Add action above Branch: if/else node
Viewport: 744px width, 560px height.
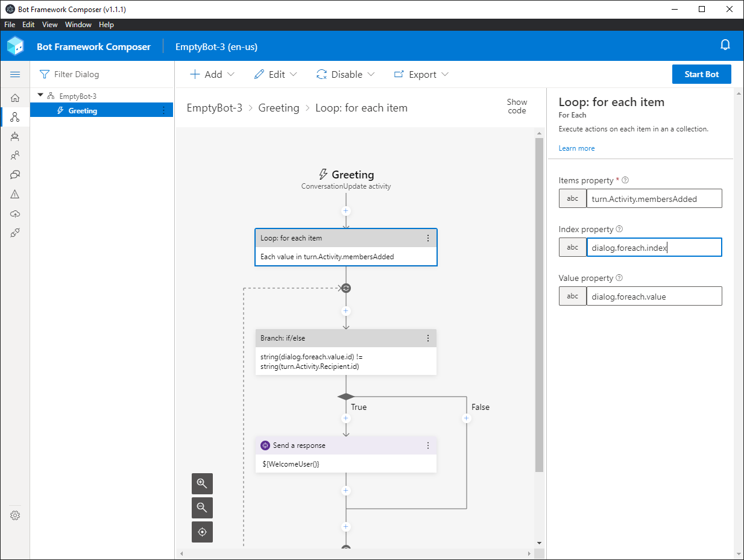346,311
